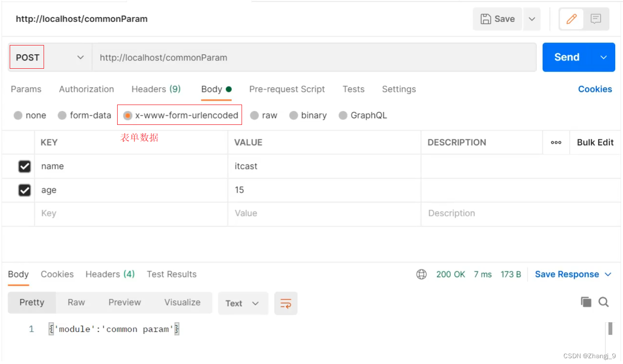Select the GraphQL body option
Viewport: 623px width, 364px height.
(343, 115)
